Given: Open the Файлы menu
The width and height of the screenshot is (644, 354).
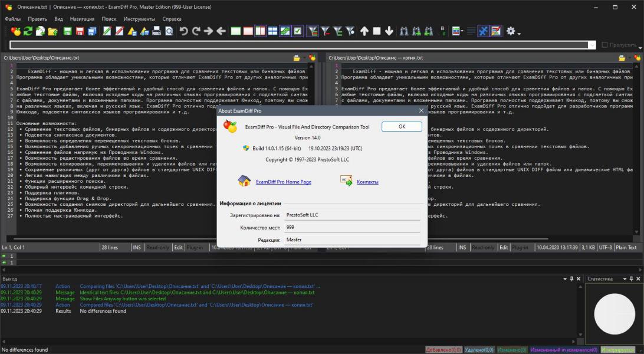Looking at the screenshot, I should coord(13,19).
